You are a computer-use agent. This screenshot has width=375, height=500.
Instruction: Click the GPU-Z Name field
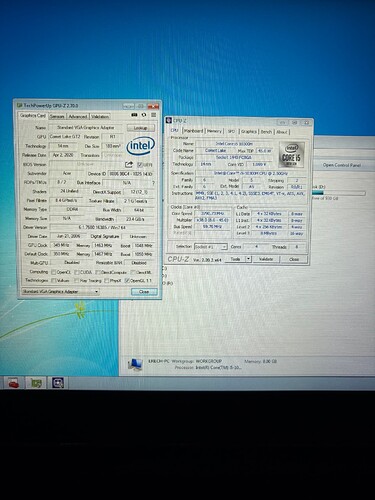(x=86, y=128)
